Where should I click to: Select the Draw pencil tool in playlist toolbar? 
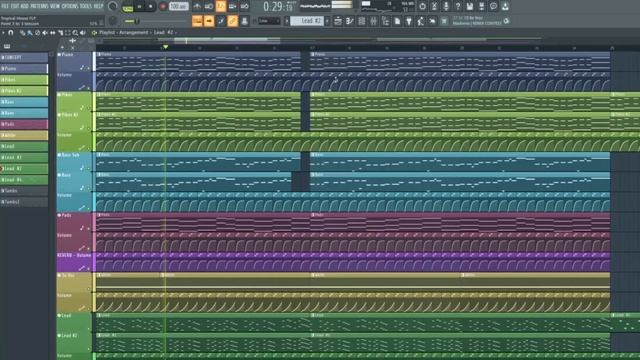(22, 32)
